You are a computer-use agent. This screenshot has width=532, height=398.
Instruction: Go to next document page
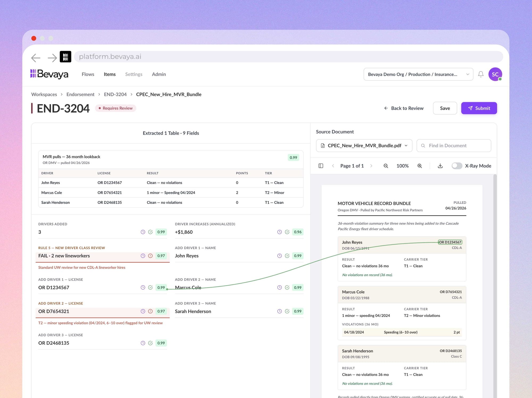(371, 166)
